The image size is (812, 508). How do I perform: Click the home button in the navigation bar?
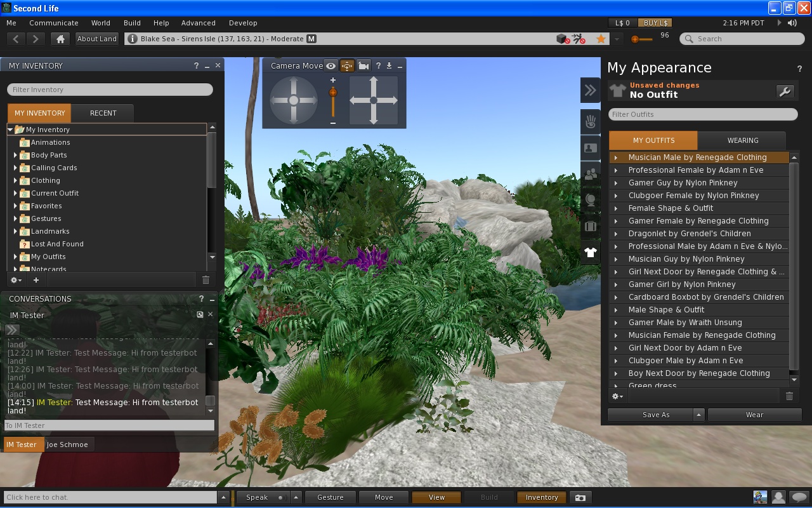60,39
